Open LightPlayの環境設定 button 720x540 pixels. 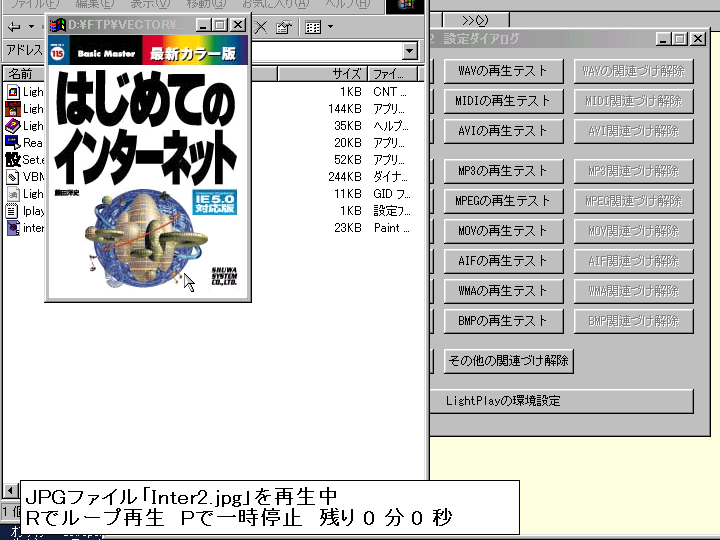click(x=562, y=401)
